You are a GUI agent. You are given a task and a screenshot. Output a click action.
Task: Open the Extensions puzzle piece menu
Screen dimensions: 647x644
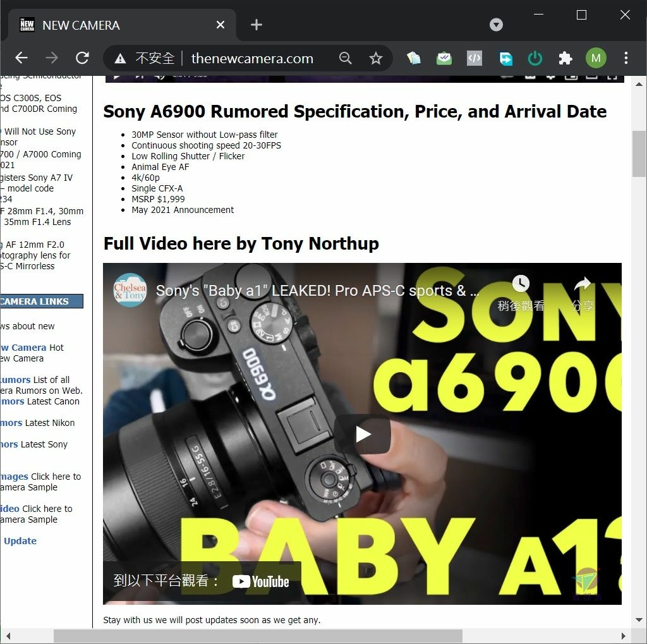pos(565,58)
